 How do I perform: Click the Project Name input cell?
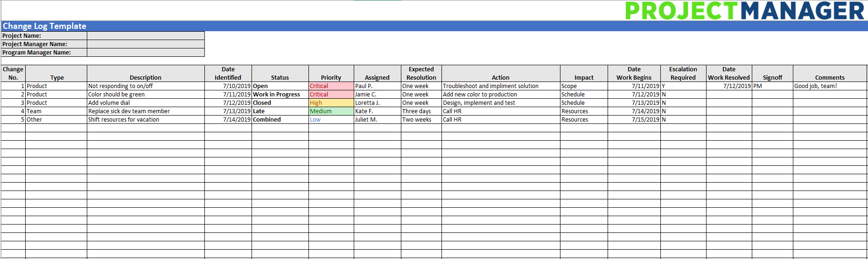point(146,35)
